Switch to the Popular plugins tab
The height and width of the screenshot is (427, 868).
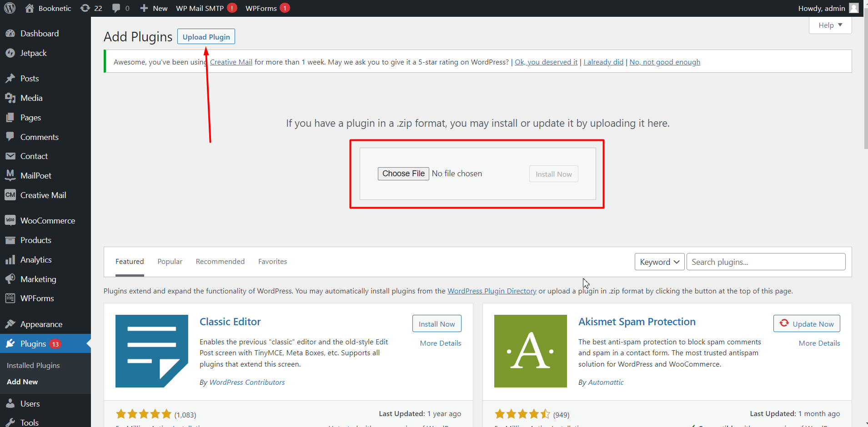pyautogui.click(x=170, y=262)
